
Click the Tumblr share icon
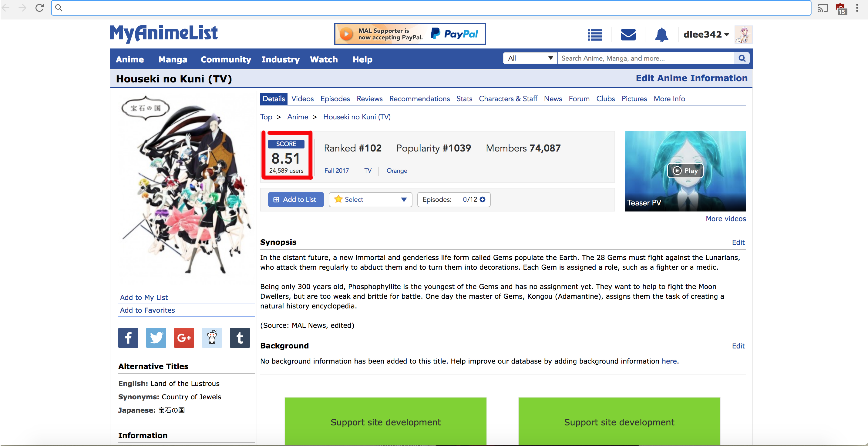coord(240,337)
